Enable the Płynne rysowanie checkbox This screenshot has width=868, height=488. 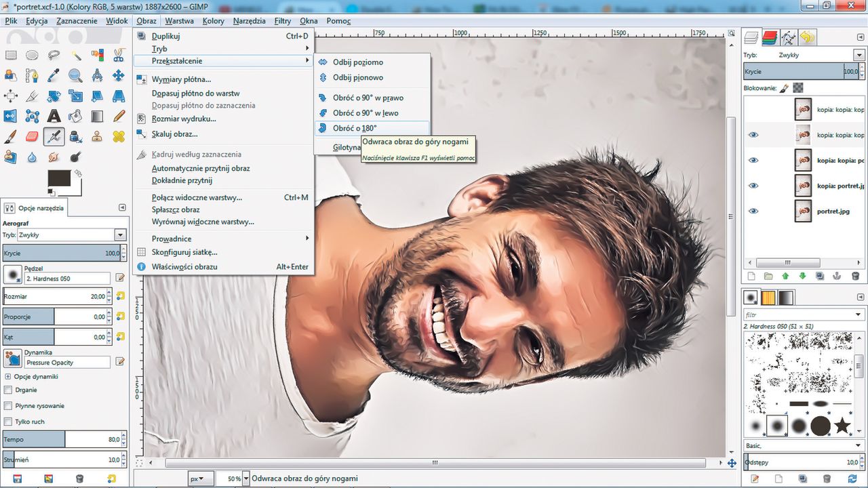8,405
